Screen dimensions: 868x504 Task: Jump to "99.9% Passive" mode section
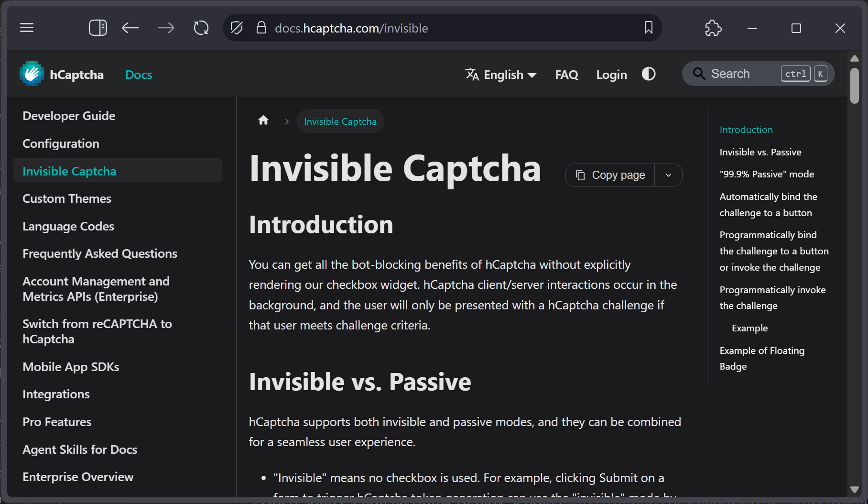[x=767, y=174]
